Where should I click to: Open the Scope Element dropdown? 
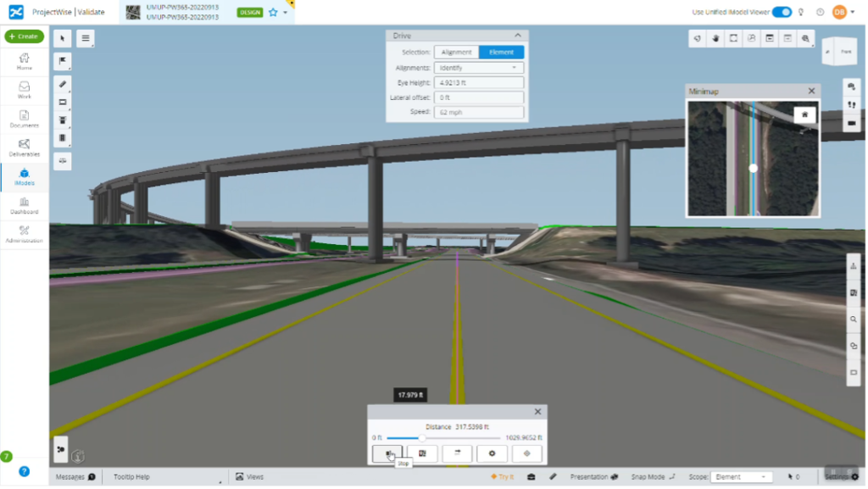pos(743,476)
